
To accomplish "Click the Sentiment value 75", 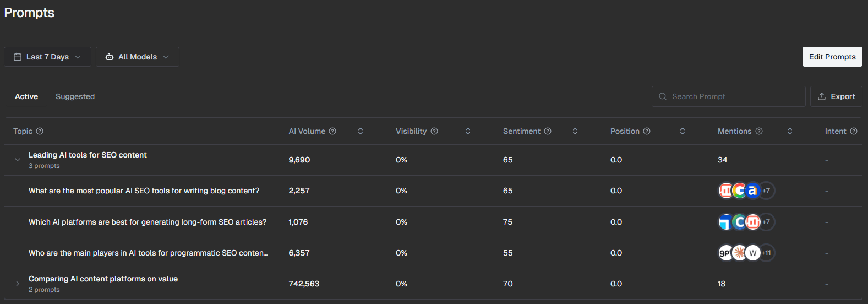I will pos(507,222).
